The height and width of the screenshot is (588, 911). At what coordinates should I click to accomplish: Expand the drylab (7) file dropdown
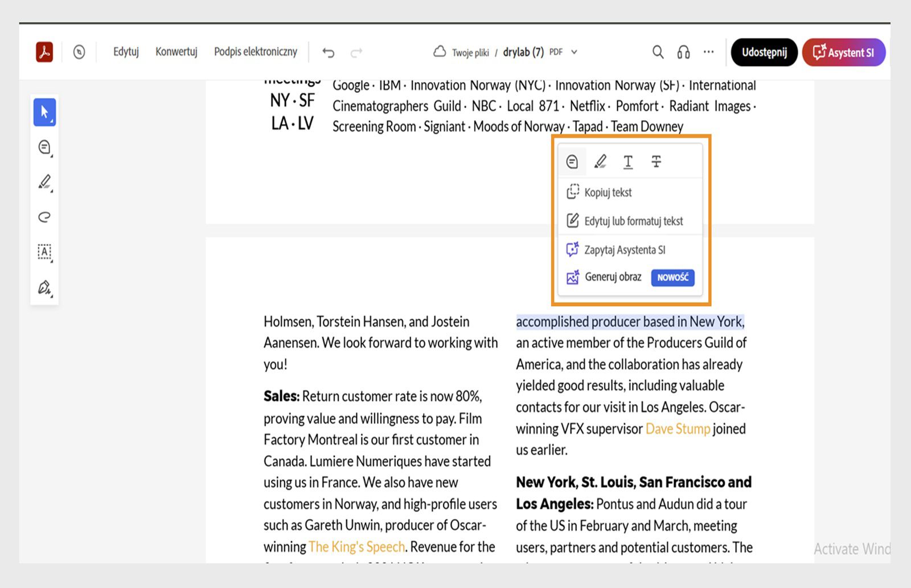[x=574, y=52]
